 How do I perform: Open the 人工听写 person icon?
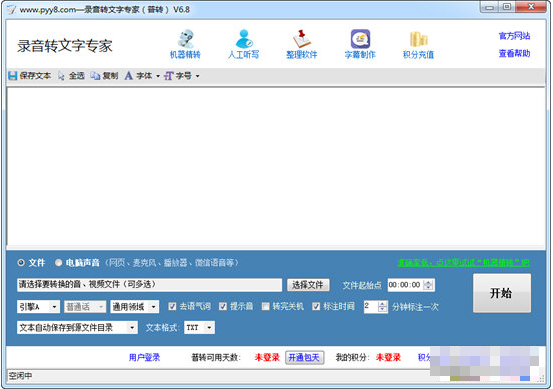point(244,38)
